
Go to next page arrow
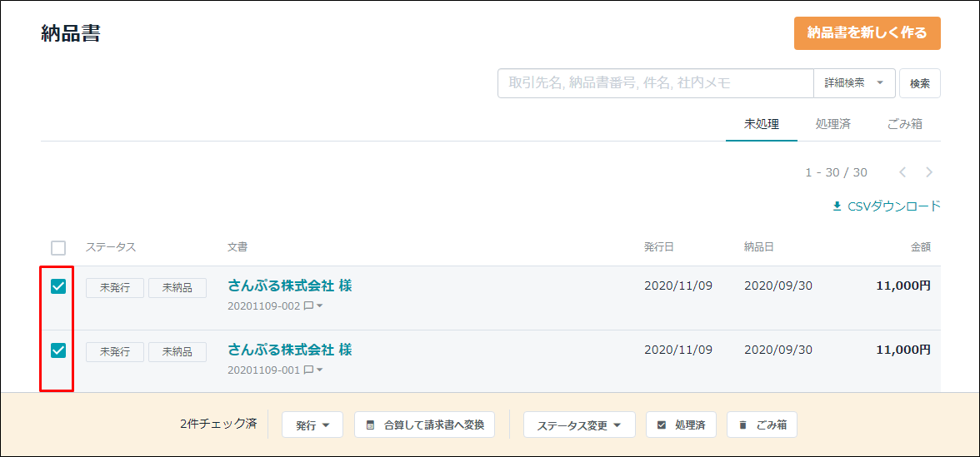pyautogui.click(x=928, y=172)
